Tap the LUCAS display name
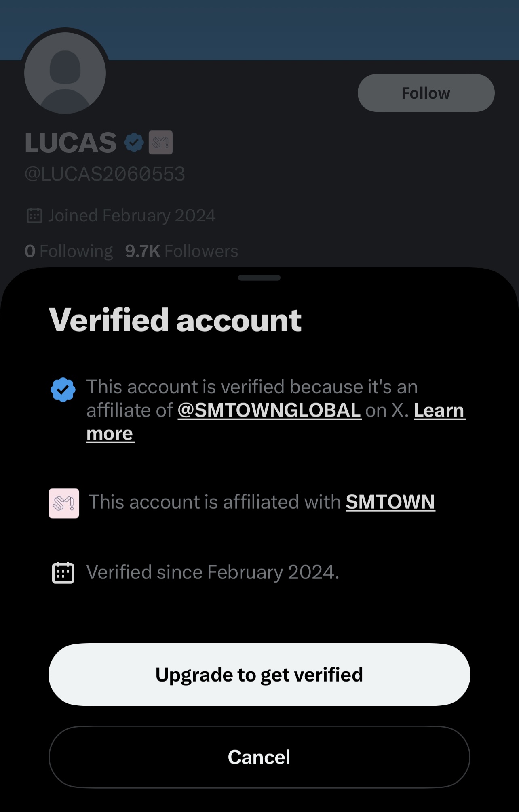The image size is (519, 812). (x=71, y=143)
